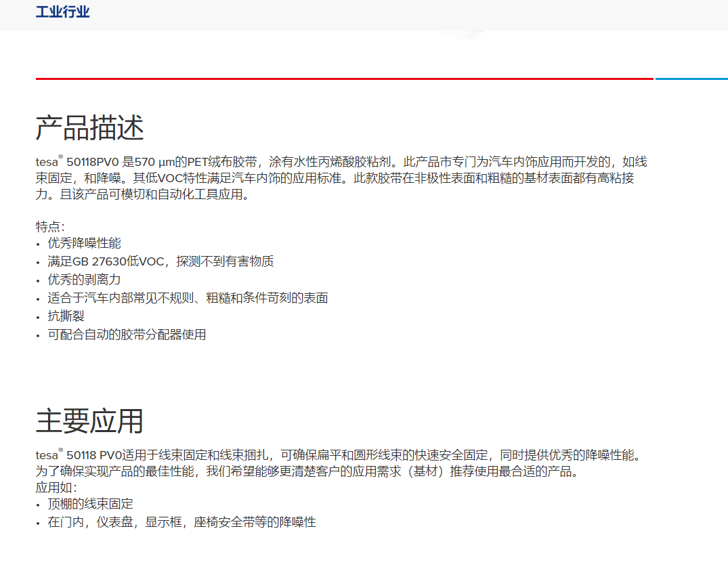Viewport: 728px width, 575px height.
Task: Select the 主要应用 heading
Action: pyautogui.click(x=89, y=421)
